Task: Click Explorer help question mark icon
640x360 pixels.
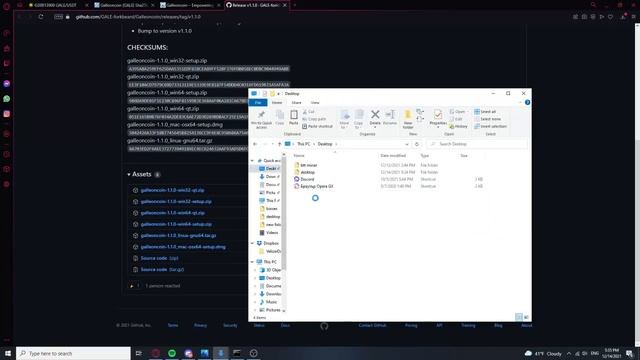Action: coord(527,102)
